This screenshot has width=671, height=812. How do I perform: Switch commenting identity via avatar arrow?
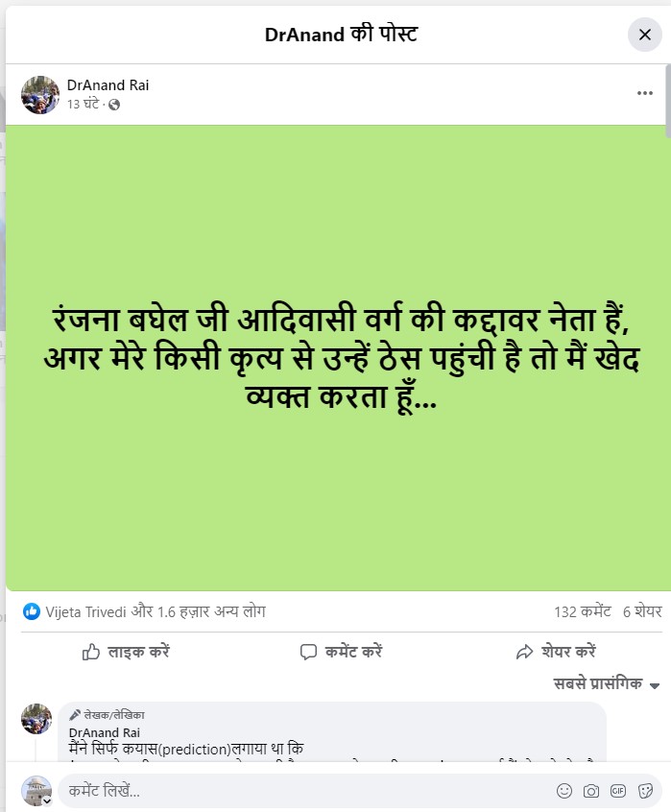pyautogui.click(x=47, y=801)
